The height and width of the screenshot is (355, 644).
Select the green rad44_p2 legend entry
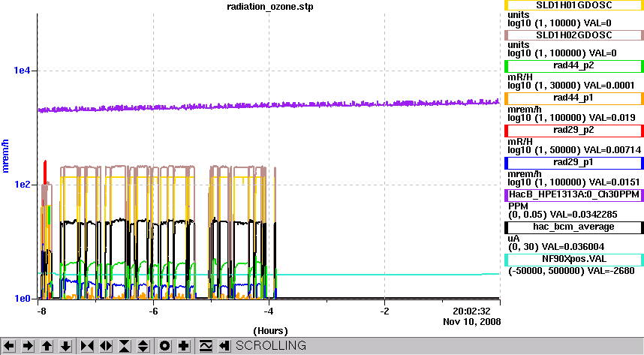pos(573,66)
